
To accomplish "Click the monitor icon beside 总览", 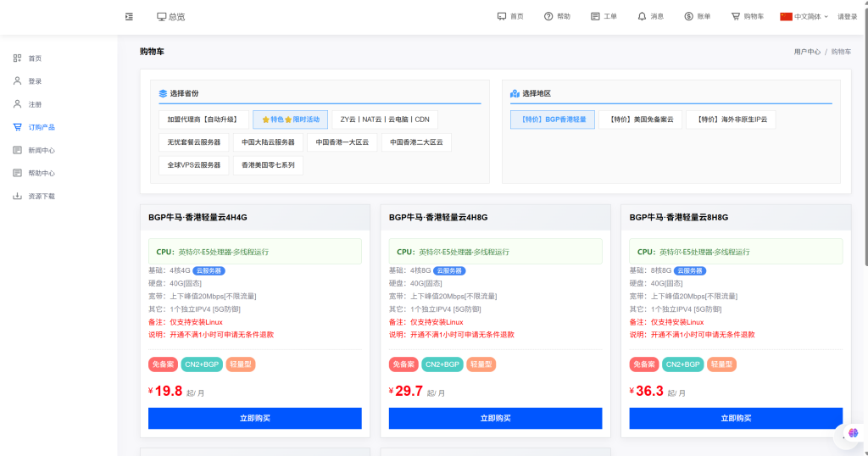I will click(x=161, y=17).
